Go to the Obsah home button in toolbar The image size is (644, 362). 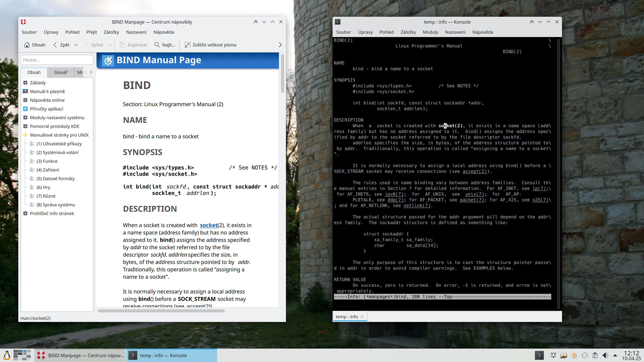pyautogui.click(x=35, y=45)
